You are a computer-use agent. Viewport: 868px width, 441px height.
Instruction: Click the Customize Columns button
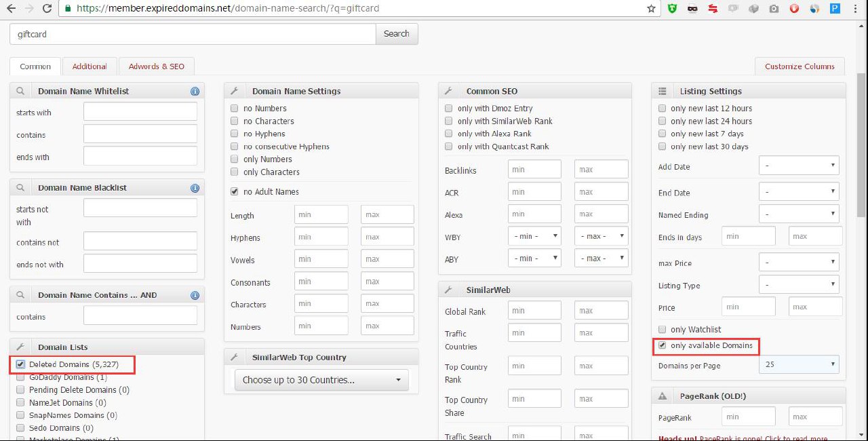click(x=800, y=66)
